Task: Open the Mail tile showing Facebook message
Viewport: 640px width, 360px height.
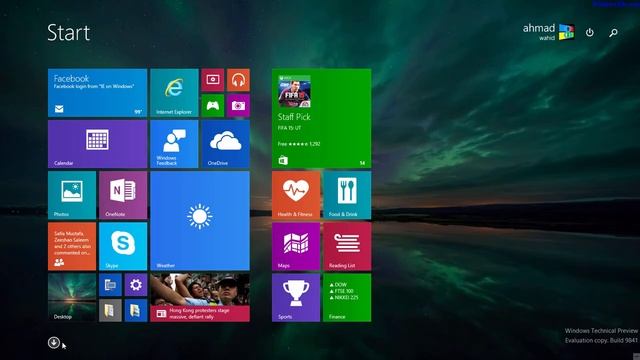Action: 98,93
